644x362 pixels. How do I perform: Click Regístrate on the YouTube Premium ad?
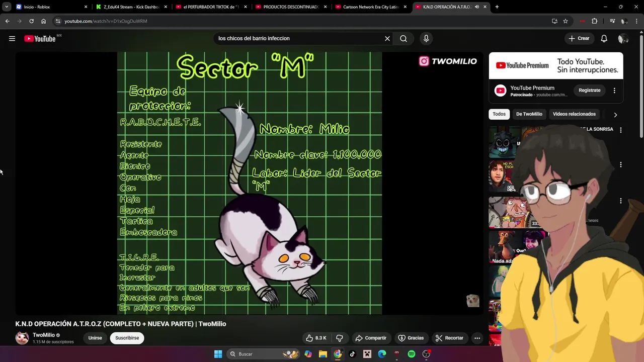590,90
